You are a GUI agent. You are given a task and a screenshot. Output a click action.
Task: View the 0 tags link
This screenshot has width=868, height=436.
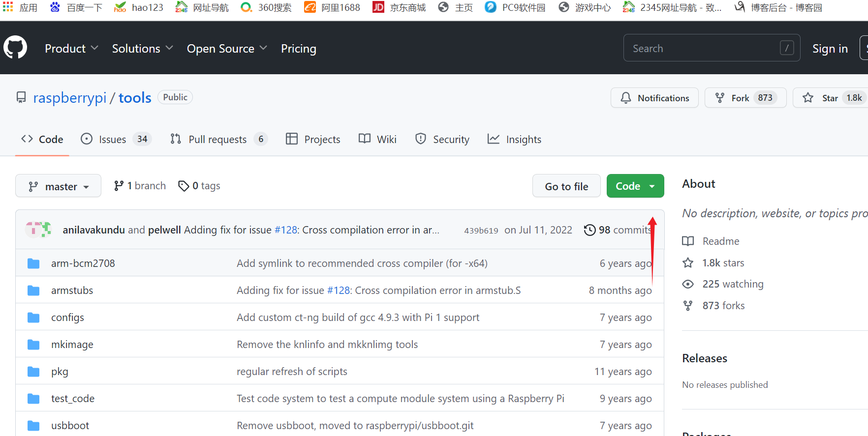click(x=199, y=186)
